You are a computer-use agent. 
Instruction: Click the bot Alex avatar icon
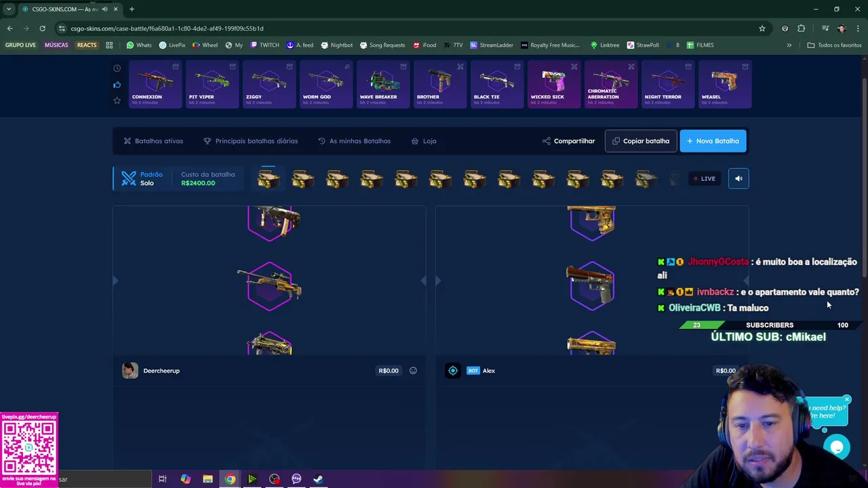(x=453, y=371)
